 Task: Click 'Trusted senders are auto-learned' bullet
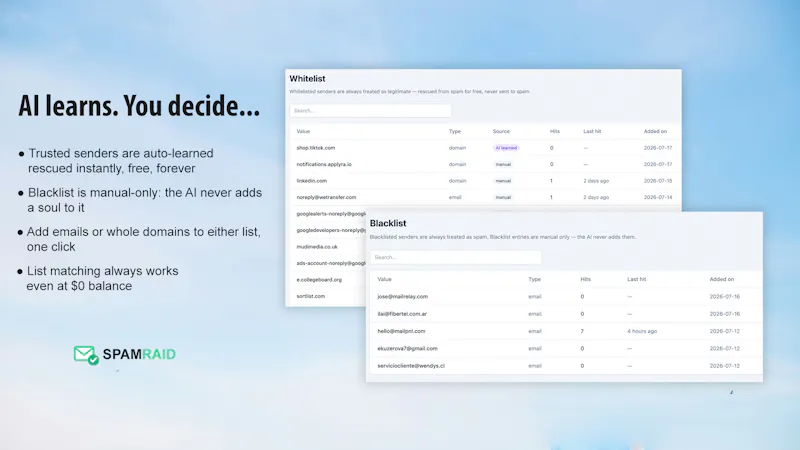[121, 161]
